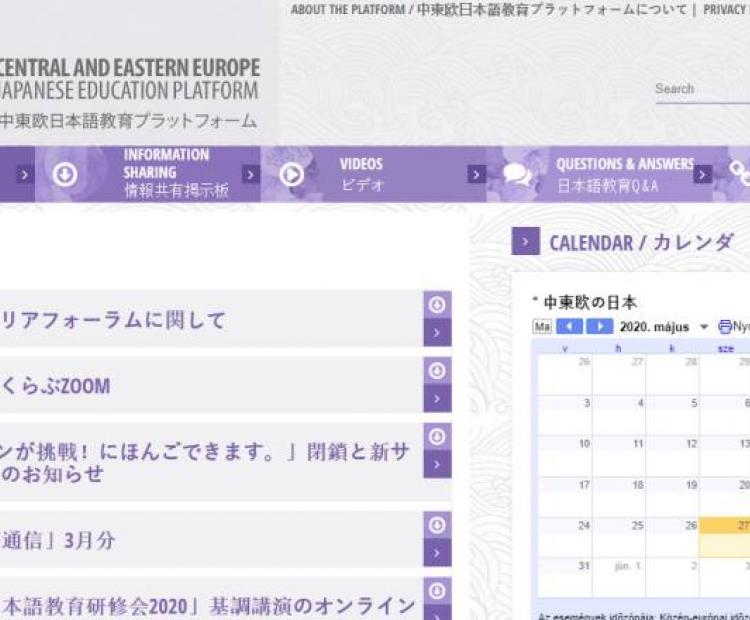Click the Videos play circle icon
The height and width of the screenshot is (620, 750).
pos(291,174)
